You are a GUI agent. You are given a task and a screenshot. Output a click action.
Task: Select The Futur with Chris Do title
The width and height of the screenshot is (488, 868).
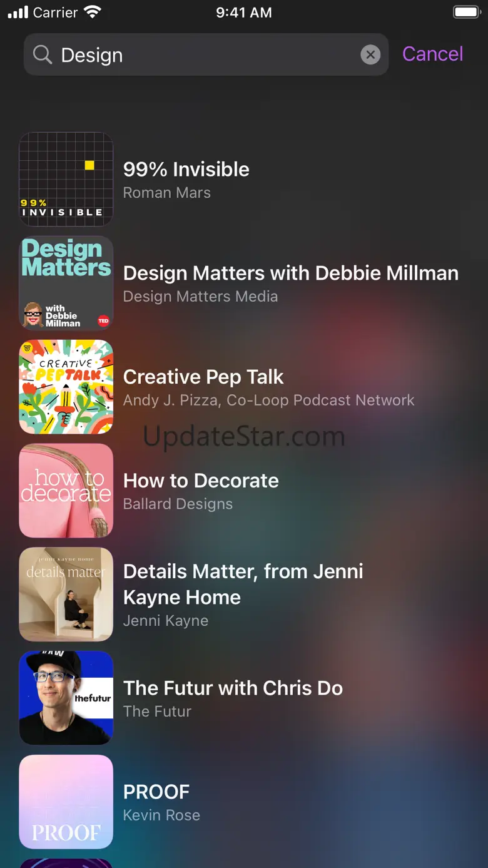point(233,688)
